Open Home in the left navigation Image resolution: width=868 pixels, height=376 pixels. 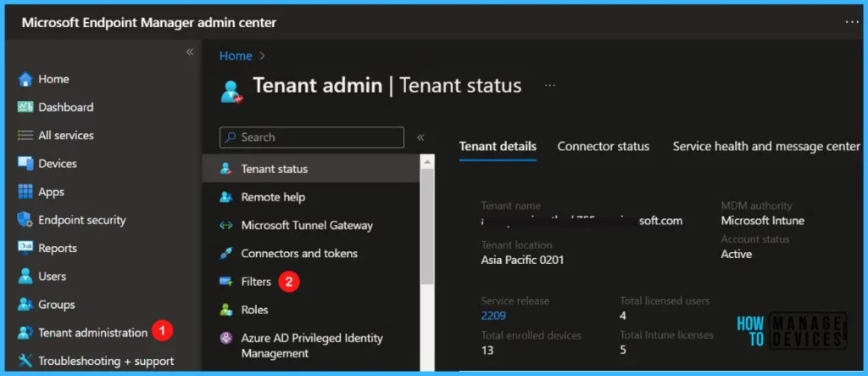(x=53, y=79)
